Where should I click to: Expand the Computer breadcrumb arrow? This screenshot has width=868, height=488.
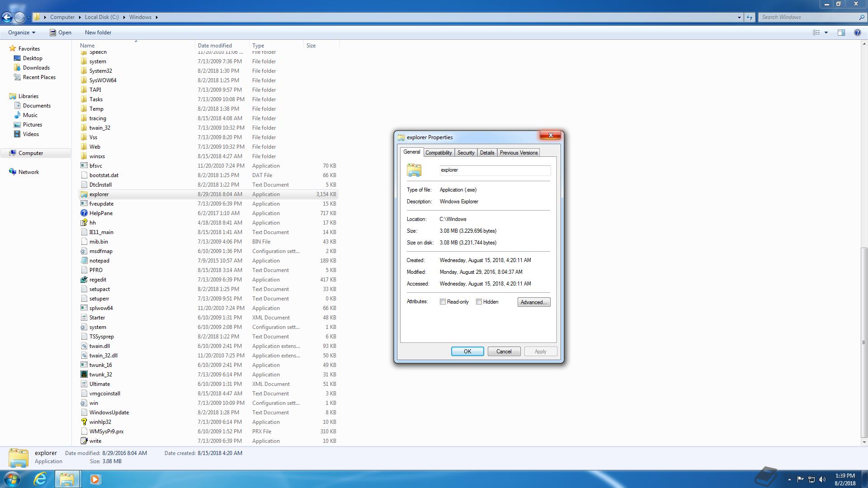click(80, 17)
